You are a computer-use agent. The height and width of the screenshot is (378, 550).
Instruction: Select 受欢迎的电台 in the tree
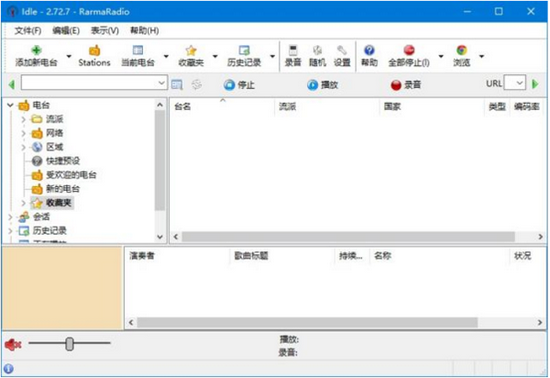[71, 175]
